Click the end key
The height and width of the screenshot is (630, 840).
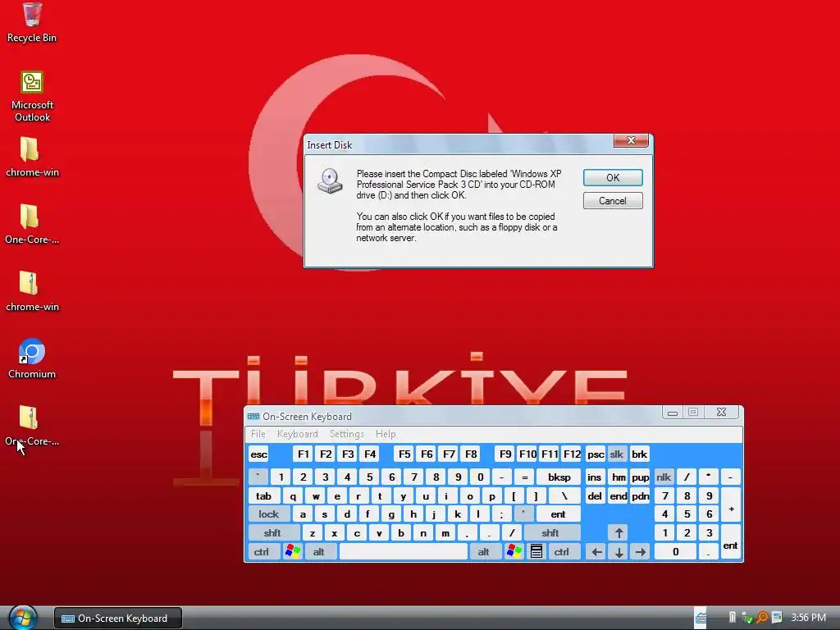tap(619, 495)
